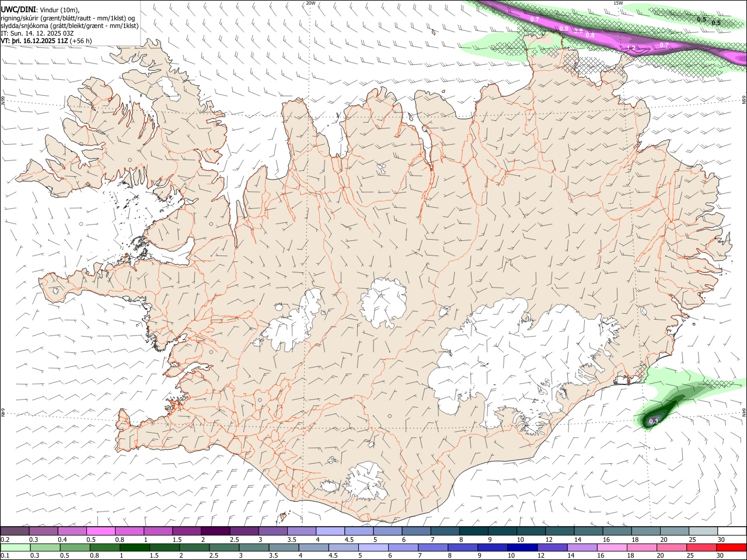Screen dimensions: 747x560
Task: Pick the darkest purple 2–2.5 swatch, top row
Action: point(215,531)
